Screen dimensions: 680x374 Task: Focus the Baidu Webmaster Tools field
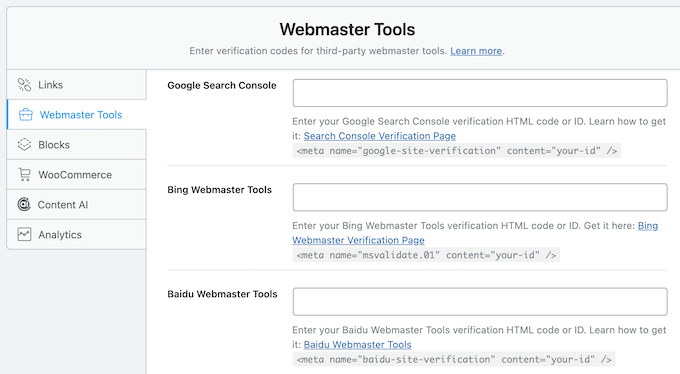[480, 302]
